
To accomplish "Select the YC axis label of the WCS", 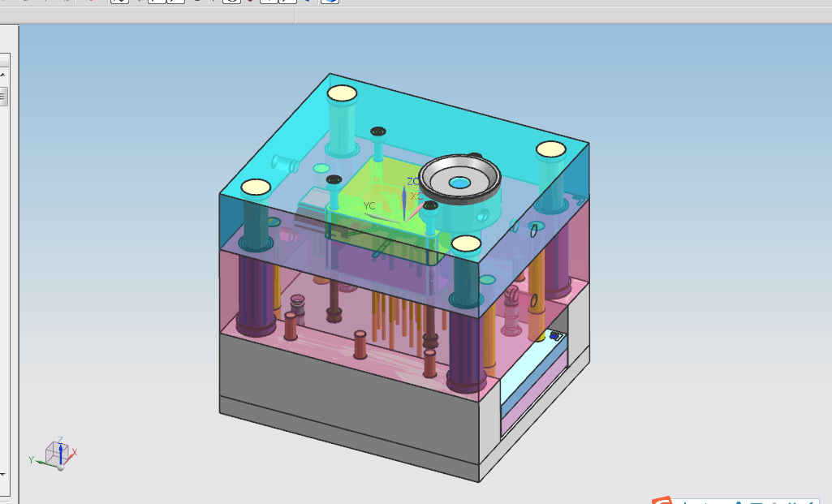I will (x=369, y=206).
